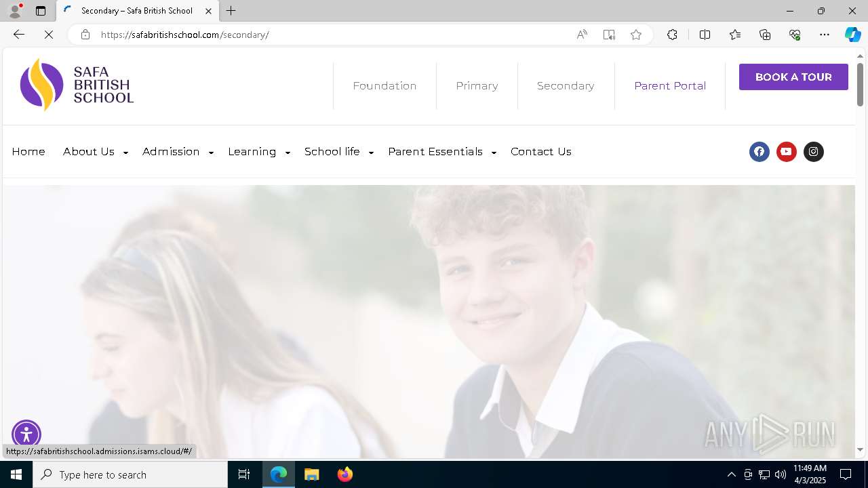Launch File Explorer from the taskbar
This screenshot has width=868, height=488.
point(311,474)
